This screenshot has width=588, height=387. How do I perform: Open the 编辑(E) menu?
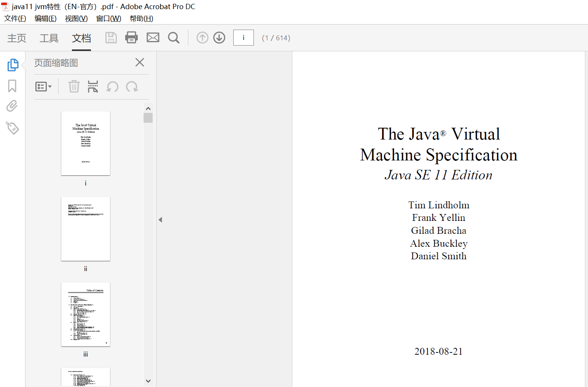point(46,19)
